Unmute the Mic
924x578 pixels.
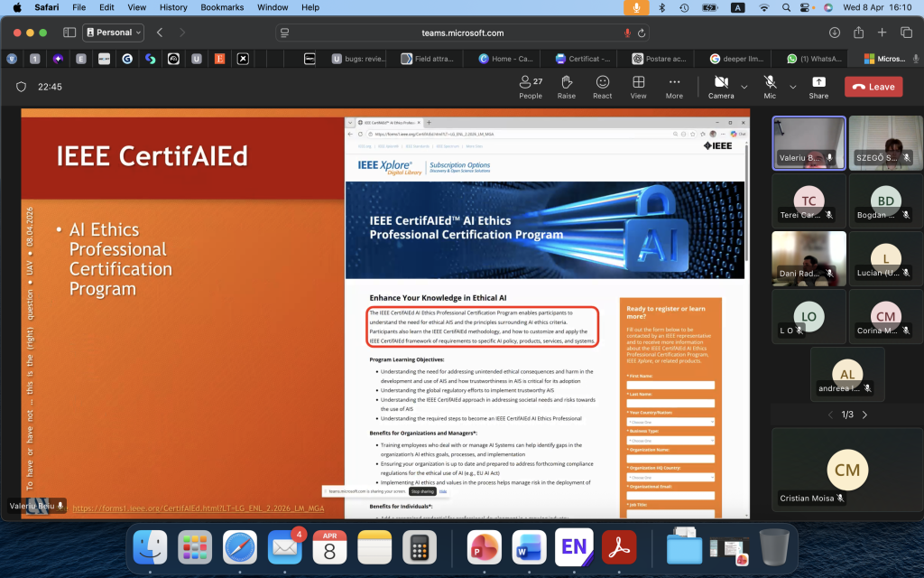pos(770,87)
